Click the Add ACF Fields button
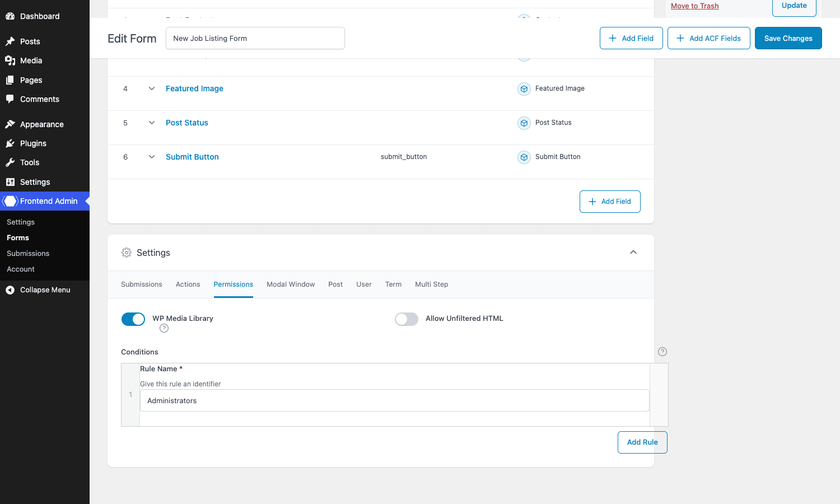The height and width of the screenshot is (504, 840). pos(708,38)
